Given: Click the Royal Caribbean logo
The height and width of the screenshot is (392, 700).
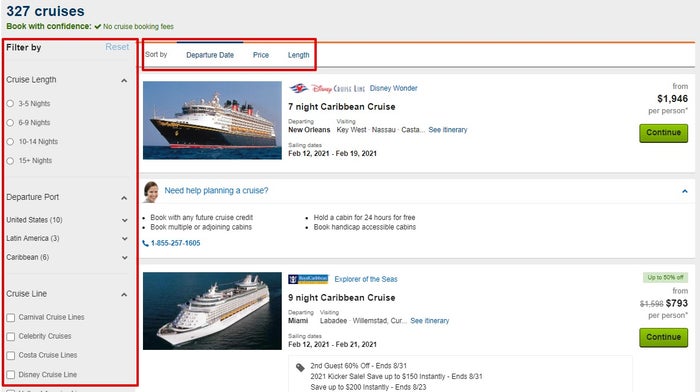Looking at the screenshot, I should tap(308, 279).
